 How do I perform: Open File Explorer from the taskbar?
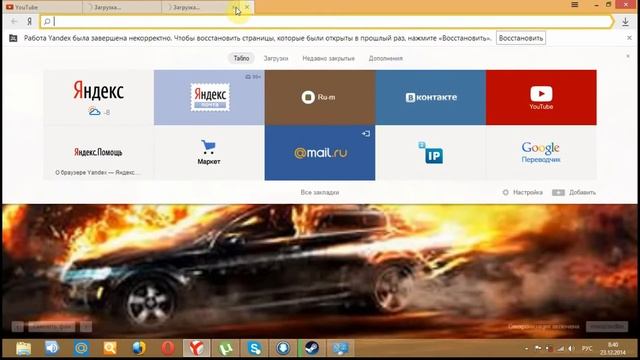pos(23,348)
